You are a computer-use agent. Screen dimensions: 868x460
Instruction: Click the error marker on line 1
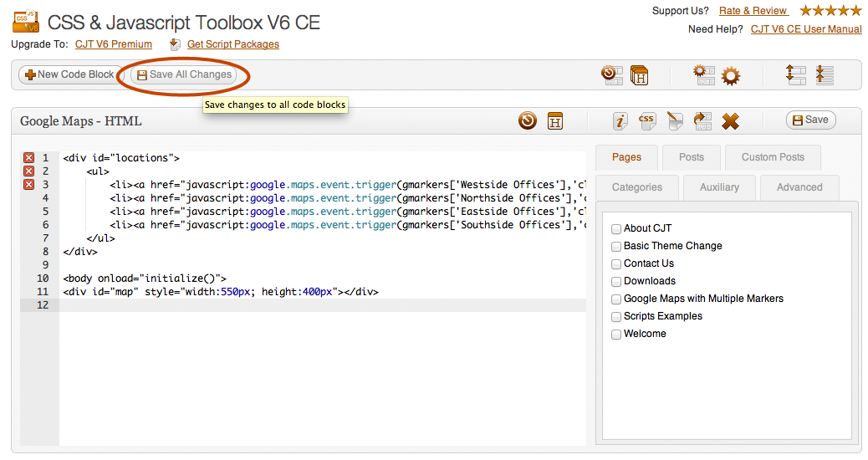(x=28, y=158)
